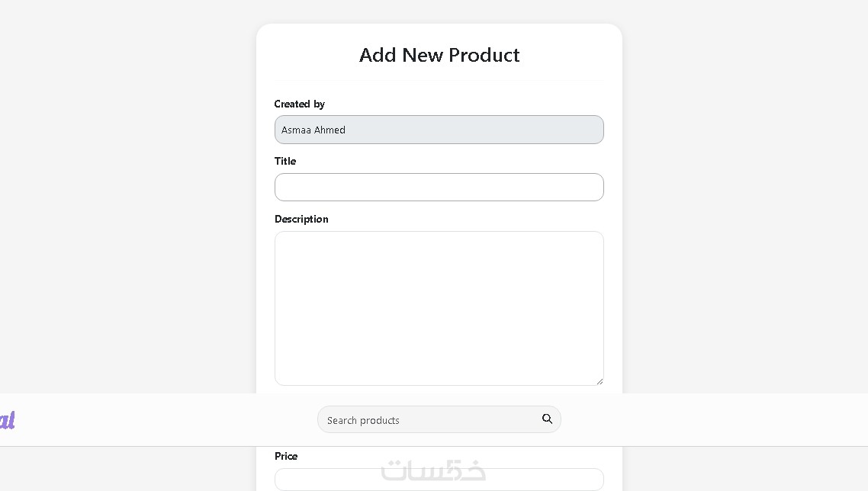
Task: Click the Created by label
Action: (x=299, y=104)
